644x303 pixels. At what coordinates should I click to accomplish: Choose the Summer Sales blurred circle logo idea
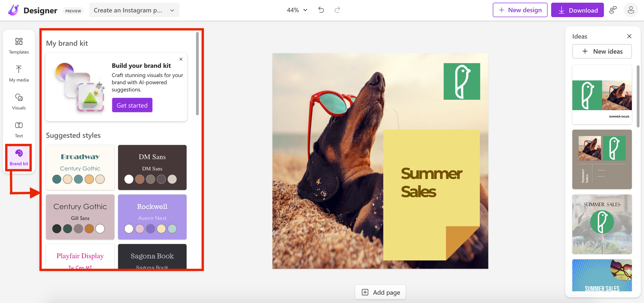click(x=601, y=224)
